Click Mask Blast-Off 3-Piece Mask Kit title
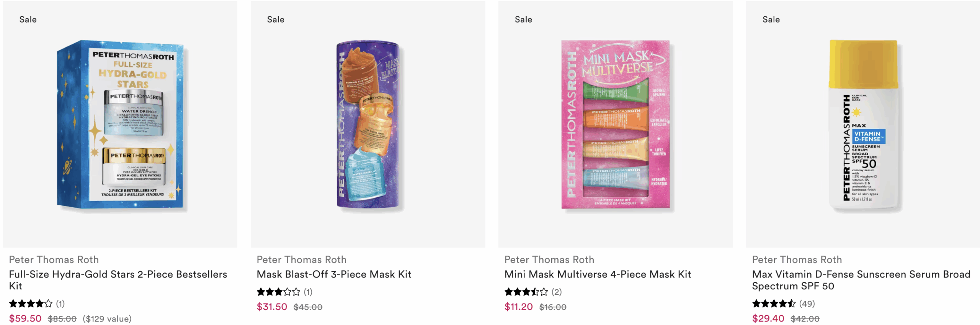 pyautogui.click(x=334, y=274)
